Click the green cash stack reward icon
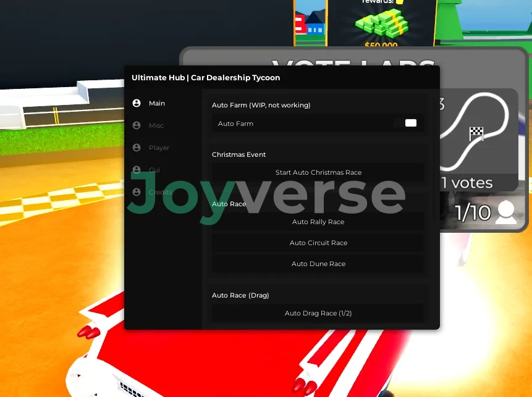The image size is (532, 397). click(x=381, y=25)
